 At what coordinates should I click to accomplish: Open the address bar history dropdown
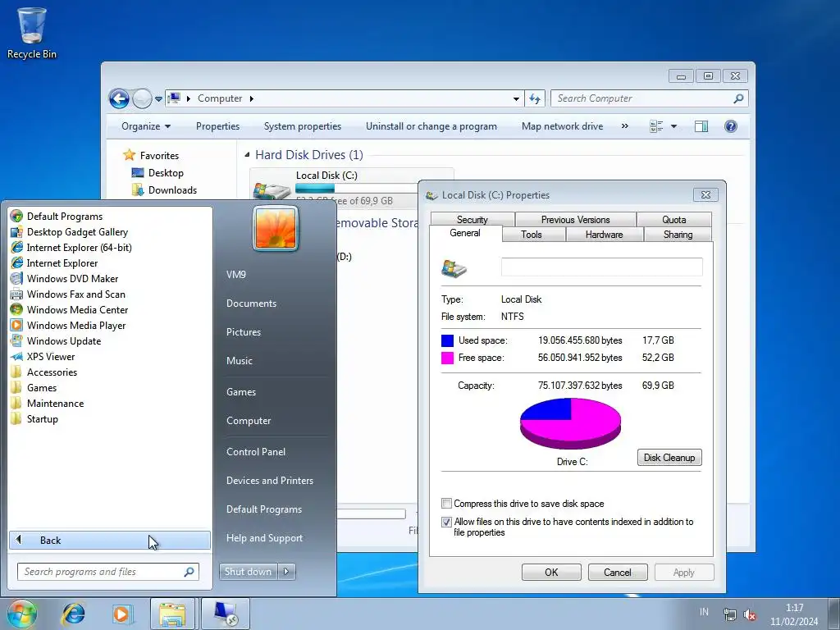pos(516,98)
